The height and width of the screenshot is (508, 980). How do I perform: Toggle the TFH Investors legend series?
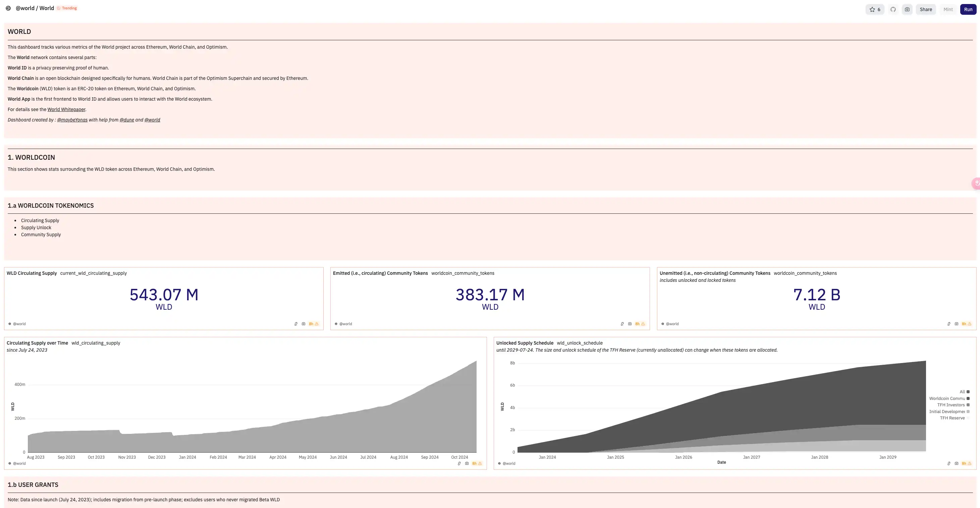point(951,405)
